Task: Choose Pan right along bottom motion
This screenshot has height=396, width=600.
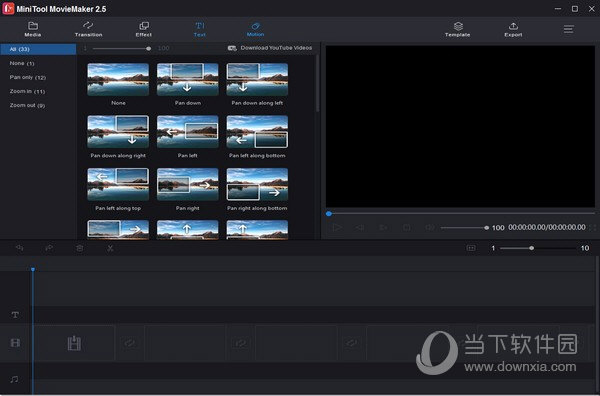Action: (x=257, y=184)
